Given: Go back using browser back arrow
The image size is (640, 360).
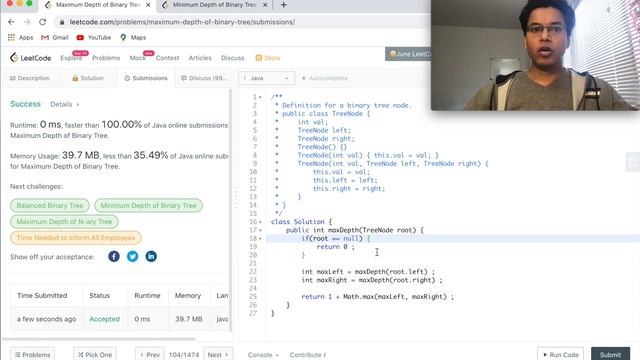Looking at the screenshot, I should (11, 22).
